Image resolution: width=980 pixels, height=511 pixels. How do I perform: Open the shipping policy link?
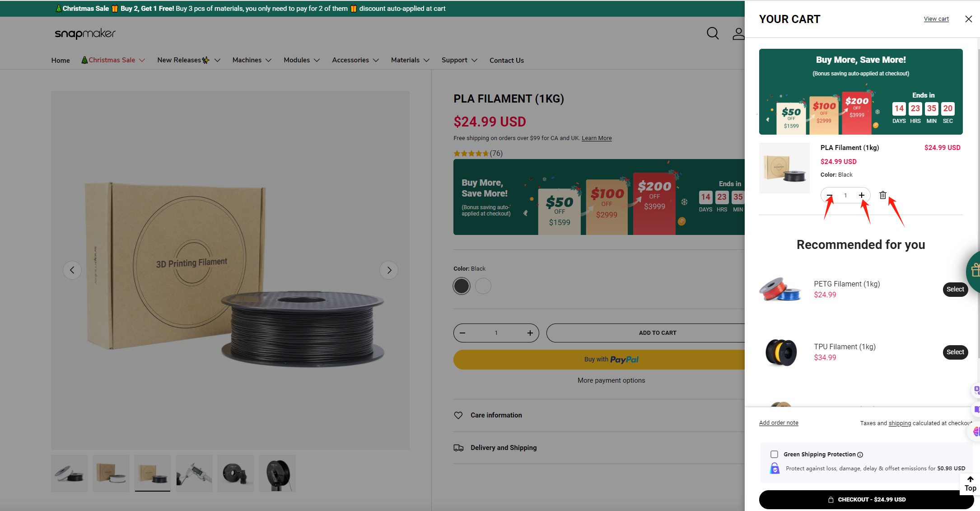click(900, 423)
